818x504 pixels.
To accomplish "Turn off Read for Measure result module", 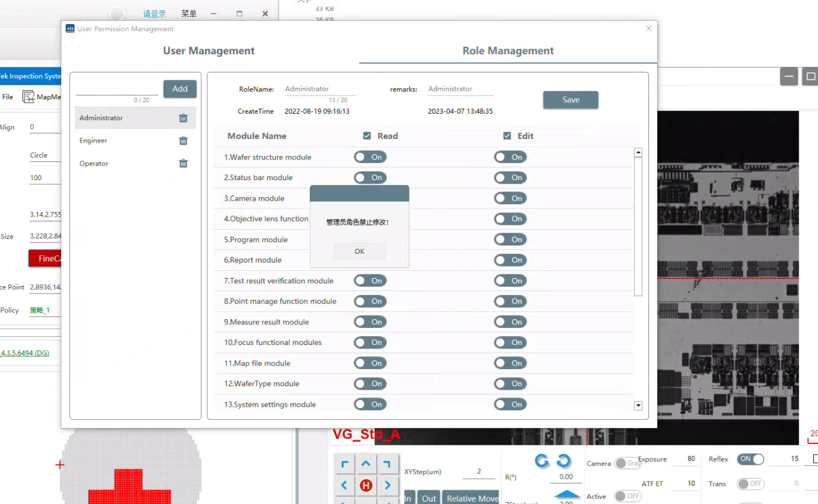I will coord(370,322).
